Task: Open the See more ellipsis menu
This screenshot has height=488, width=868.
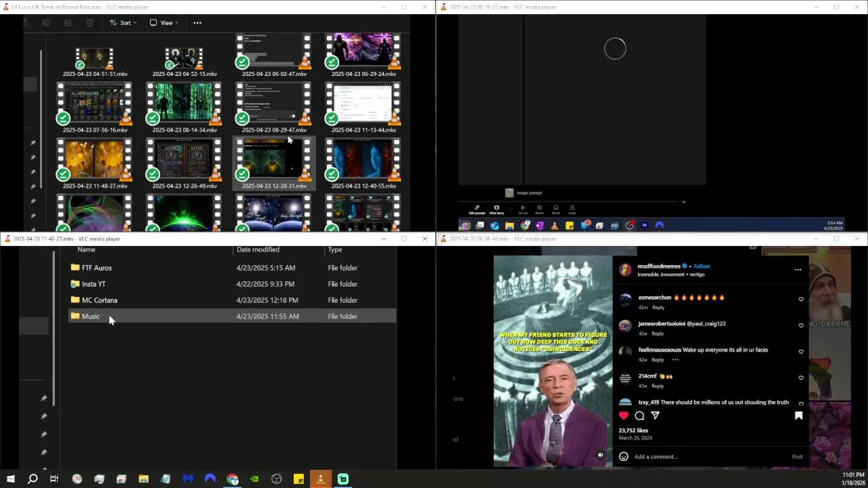Action: tap(197, 23)
